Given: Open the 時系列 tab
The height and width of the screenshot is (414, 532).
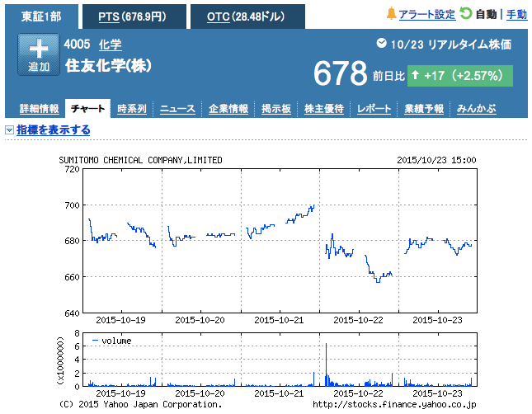Looking at the screenshot, I should [132, 109].
